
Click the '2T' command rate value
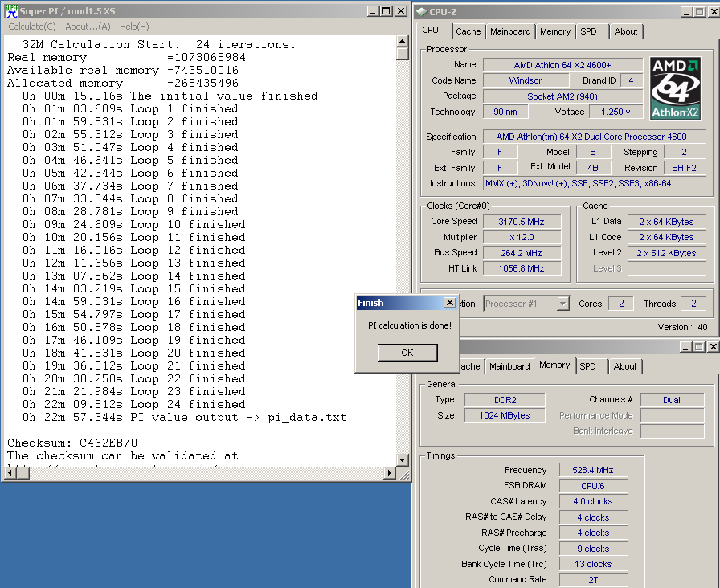coord(593,580)
